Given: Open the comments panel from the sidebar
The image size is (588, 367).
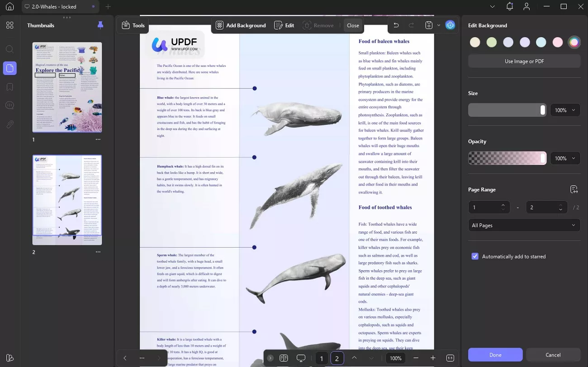Looking at the screenshot, I should point(10,105).
